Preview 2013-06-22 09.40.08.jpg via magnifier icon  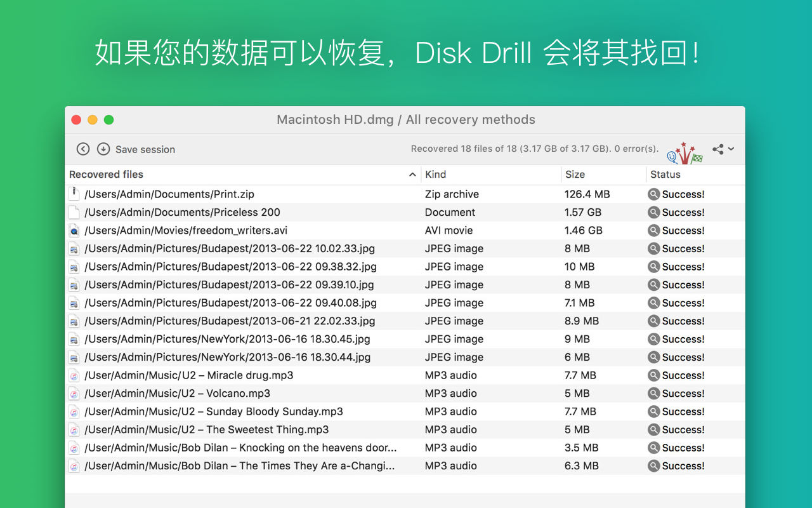[x=653, y=303]
